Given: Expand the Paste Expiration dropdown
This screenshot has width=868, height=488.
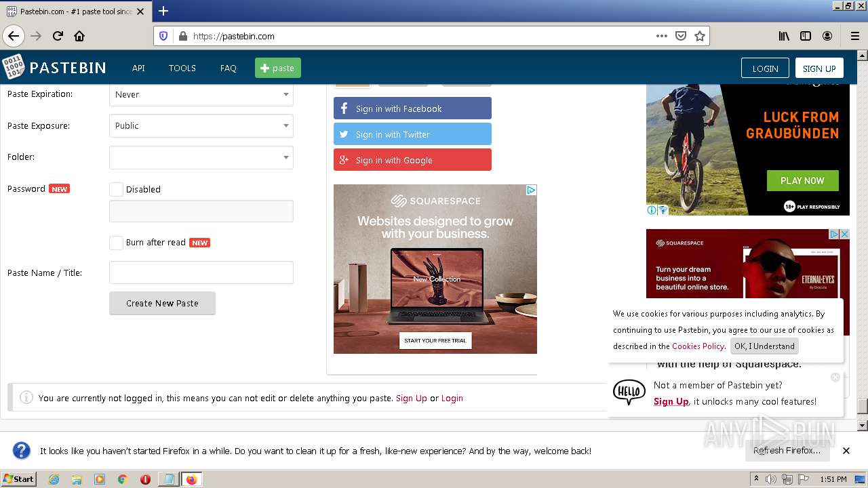Looking at the screenshot, I should click(x=201, y=95).
